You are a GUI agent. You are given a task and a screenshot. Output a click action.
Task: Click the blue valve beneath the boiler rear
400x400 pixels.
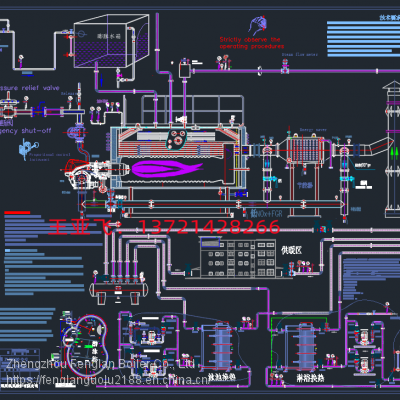[240, 194]
